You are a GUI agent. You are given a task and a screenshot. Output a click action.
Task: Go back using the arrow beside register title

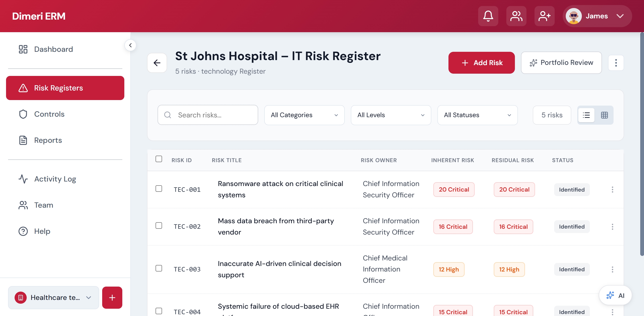click(x=157, y=63)
